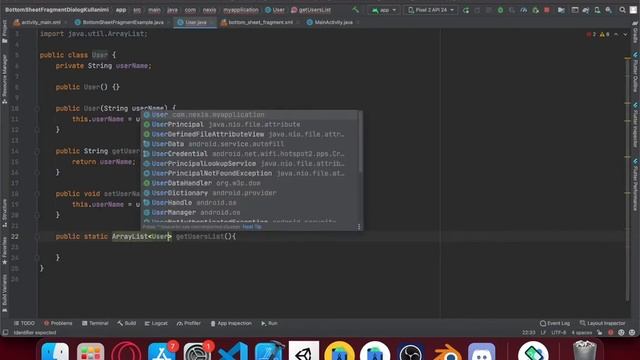The height and width of the screenshot is (360, 640).
Task: Open the Layout Inspector panel
Action: point(602,323)
